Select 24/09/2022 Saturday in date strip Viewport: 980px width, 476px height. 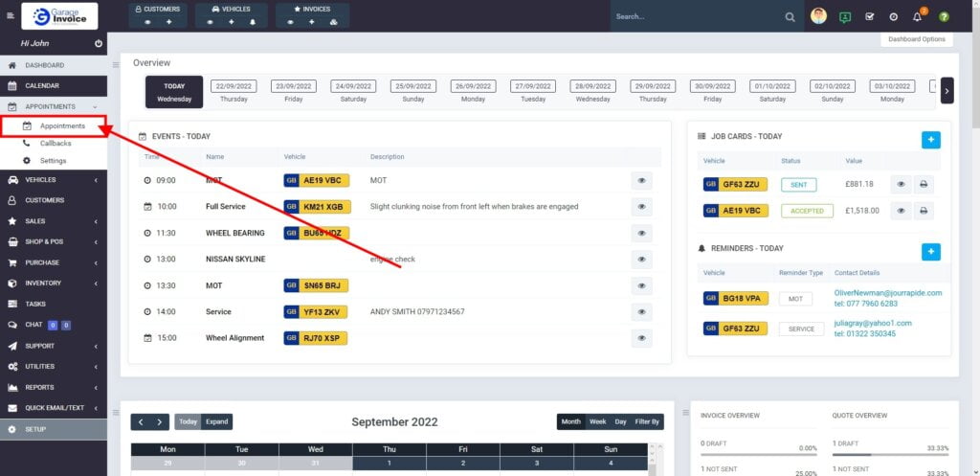coord(353,91)
